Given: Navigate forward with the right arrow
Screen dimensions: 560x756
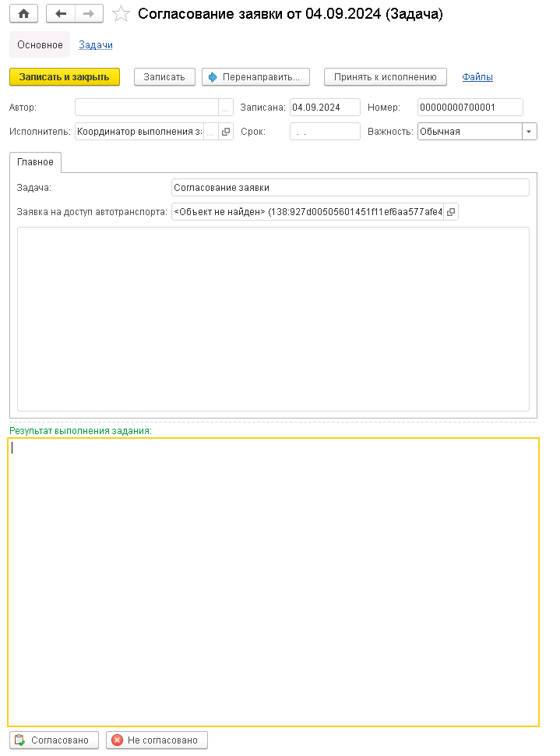Looking at the screenshot, I should pyautogui.click(x=89, y=13).
